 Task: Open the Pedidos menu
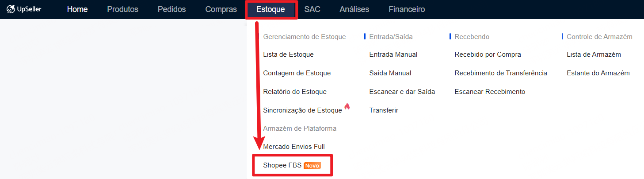(171, 9)
